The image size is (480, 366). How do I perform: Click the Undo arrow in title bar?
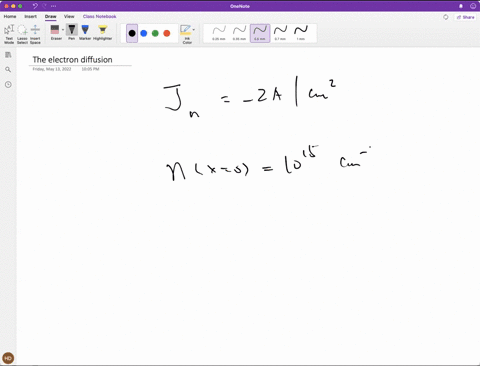tap(35, 6)
